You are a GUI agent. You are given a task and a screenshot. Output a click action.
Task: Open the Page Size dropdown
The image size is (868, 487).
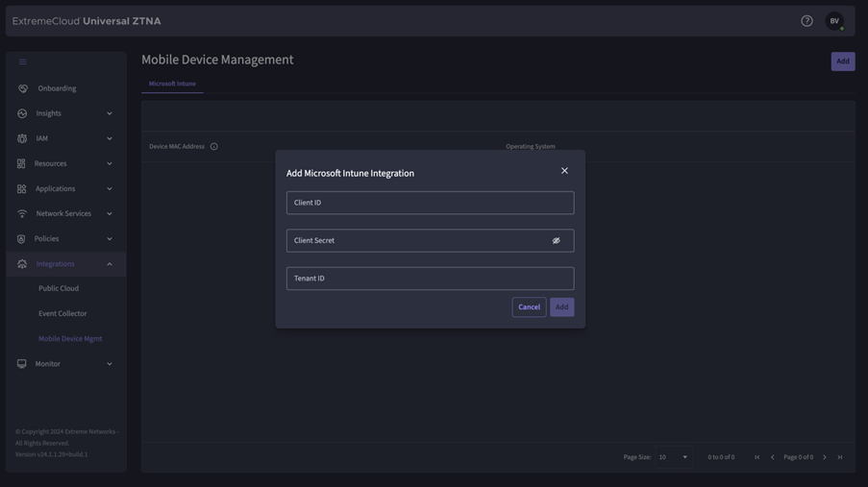click(673, 457)
